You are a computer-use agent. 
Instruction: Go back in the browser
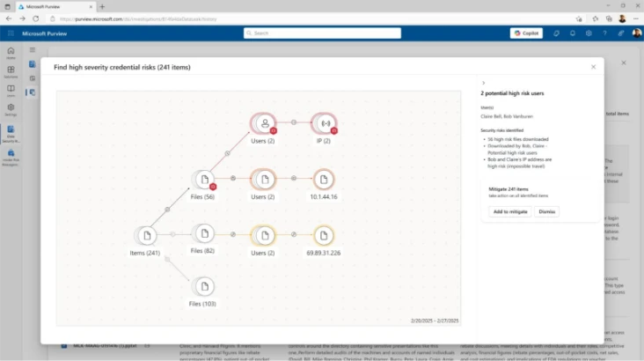(9, 18)
